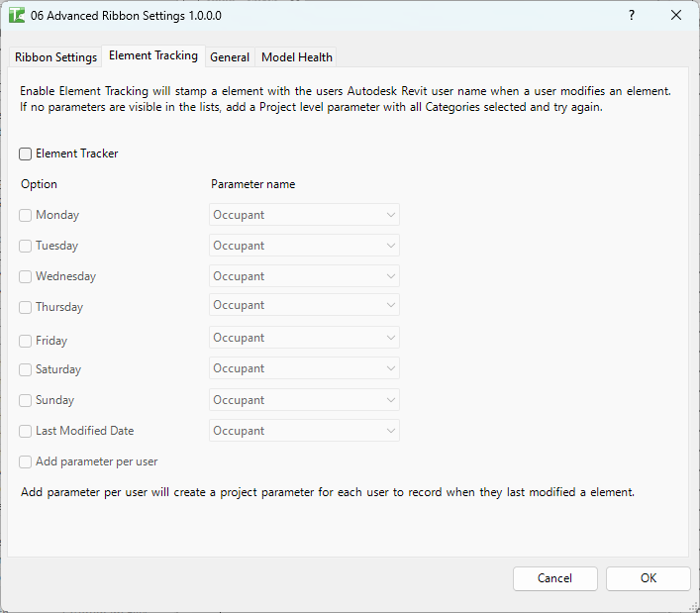Expand the Wednesday parameter name dropdown

click(304, 276)
